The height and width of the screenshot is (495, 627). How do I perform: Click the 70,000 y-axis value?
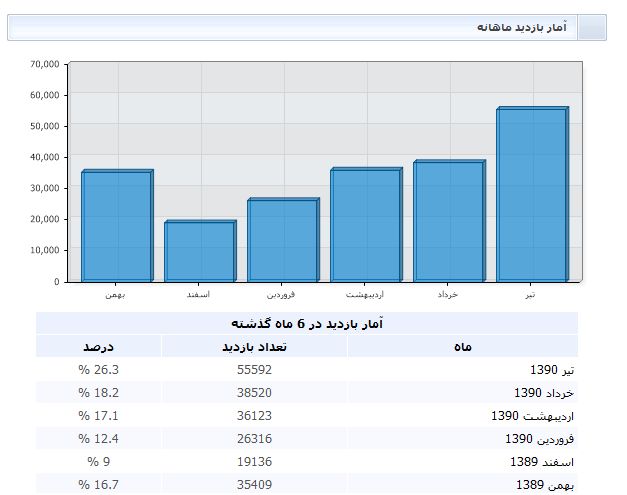click(x=44, y=64)
